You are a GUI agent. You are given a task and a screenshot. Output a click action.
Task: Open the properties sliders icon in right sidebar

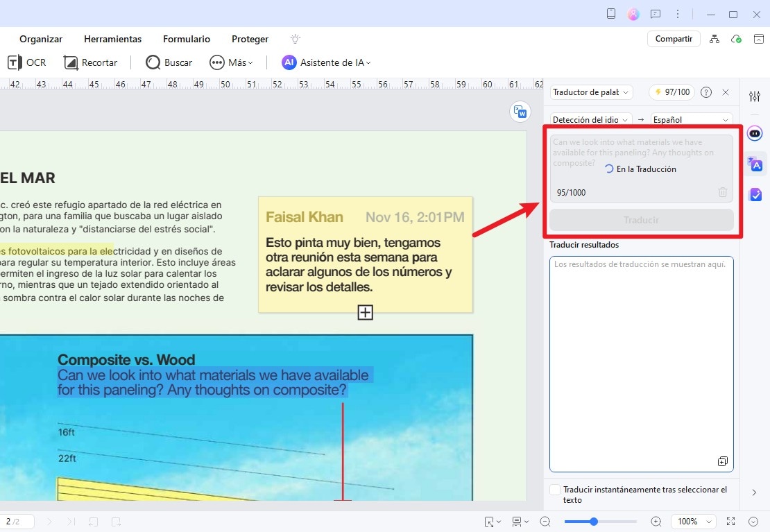(755, 96)
